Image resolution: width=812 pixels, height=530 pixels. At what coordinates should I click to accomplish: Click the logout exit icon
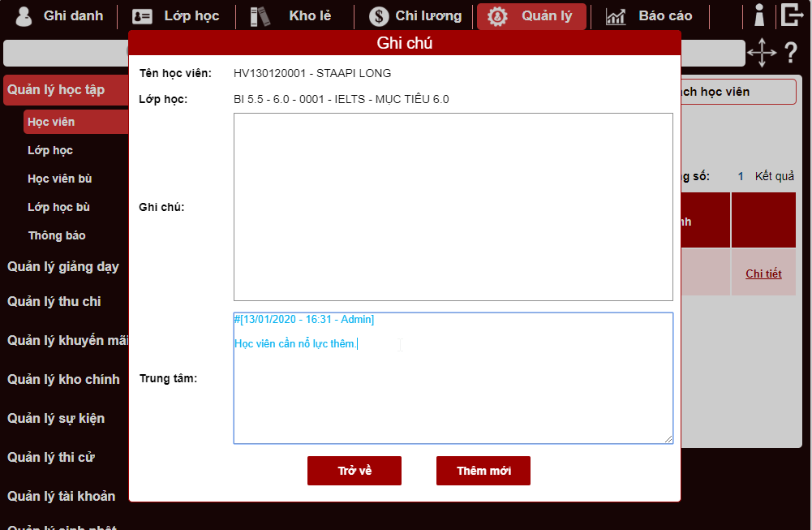click(x=791, y=15)
